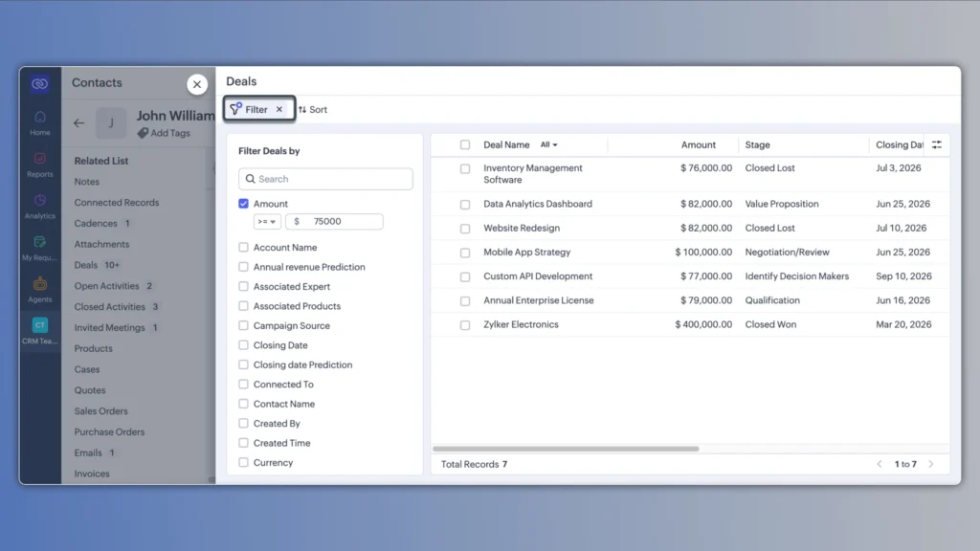Check the Associated Products filter
Viewport: 980px width, 551px height.
coord(244,306)
